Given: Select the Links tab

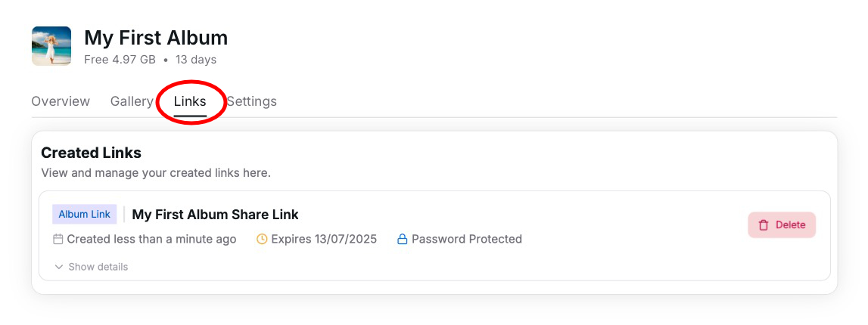Looking at the screenshot, I should pos(190,101).
